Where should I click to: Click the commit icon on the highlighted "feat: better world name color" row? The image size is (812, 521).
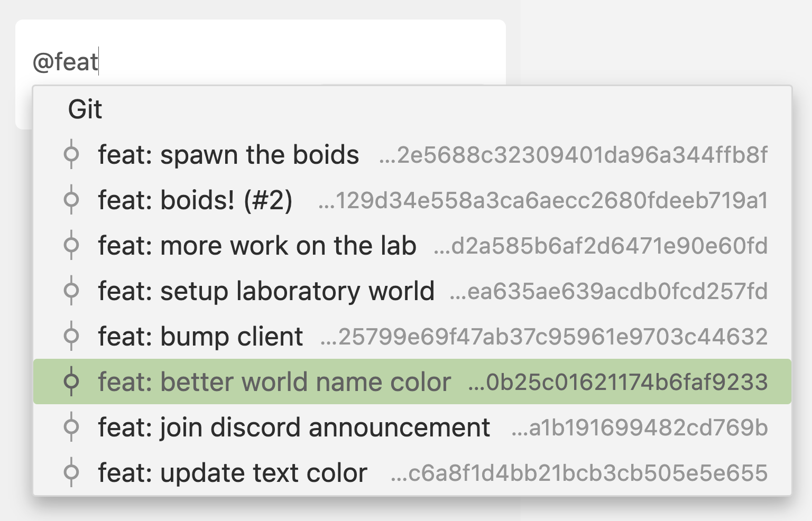(72, 382)
